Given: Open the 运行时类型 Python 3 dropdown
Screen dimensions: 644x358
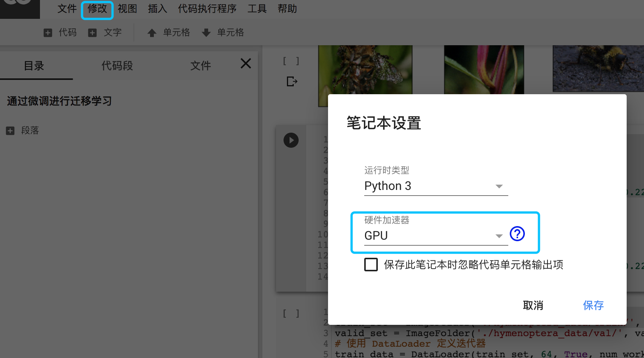Looking at the screenshot, I should pos(436,186).
